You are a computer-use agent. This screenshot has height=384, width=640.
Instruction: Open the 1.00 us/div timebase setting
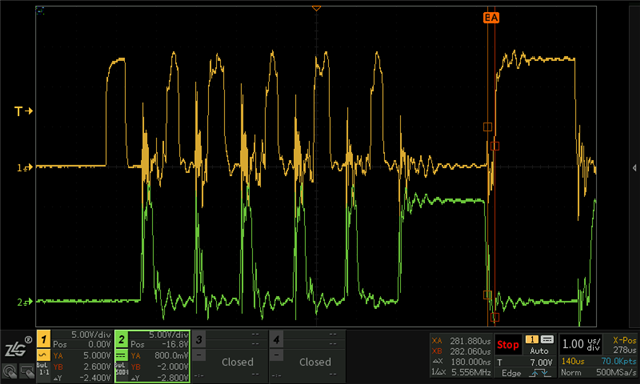coord(581,344)
